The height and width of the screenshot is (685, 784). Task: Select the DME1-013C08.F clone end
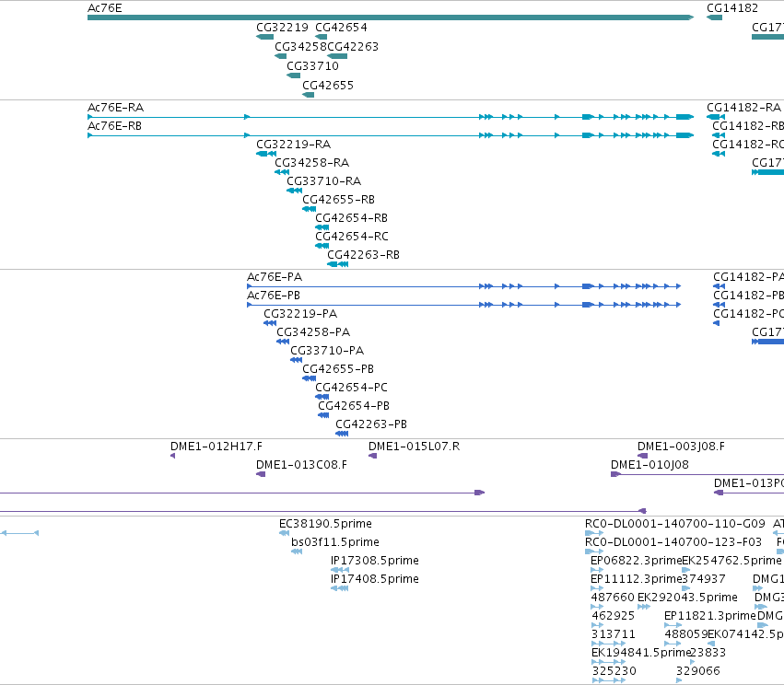pyautogui.click(x=261, y=474)
